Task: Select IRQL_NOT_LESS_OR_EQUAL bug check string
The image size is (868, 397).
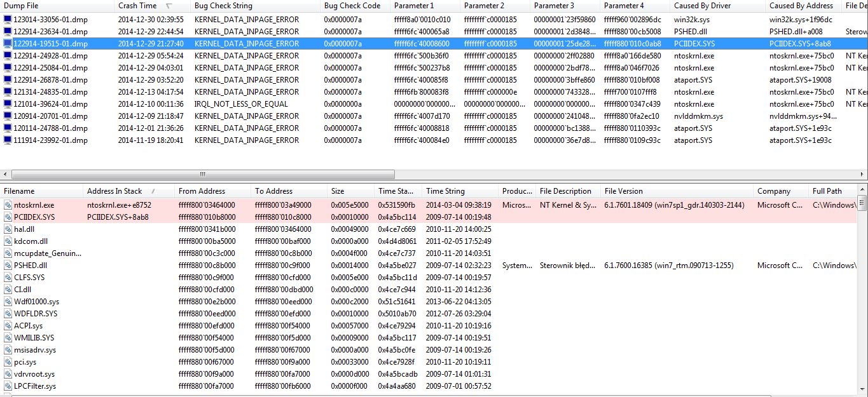Action: 241,104
